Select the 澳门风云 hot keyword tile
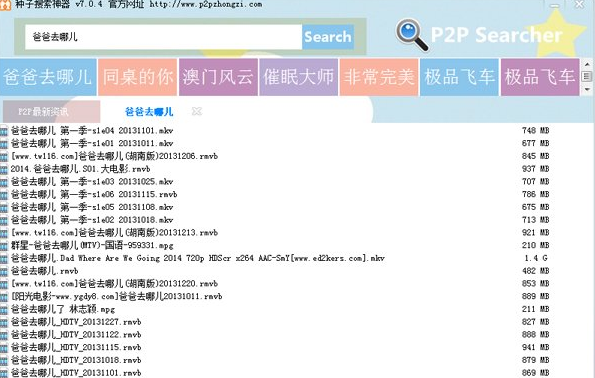The image size is (595, 378). [x=218, y=77]
